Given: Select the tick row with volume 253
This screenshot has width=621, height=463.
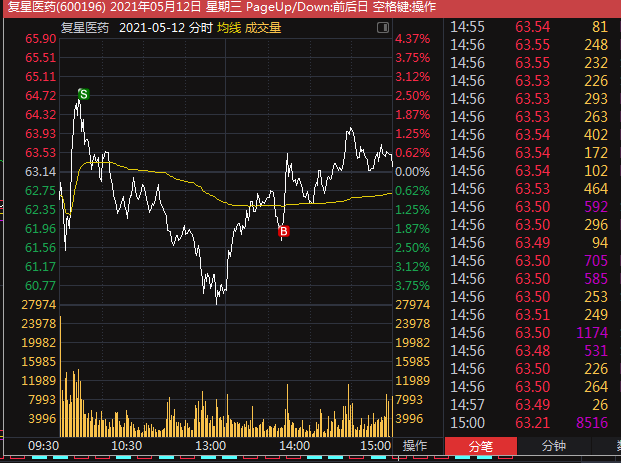Looking at the screenshot, I should pyautogui.click(x=529, y=297).
